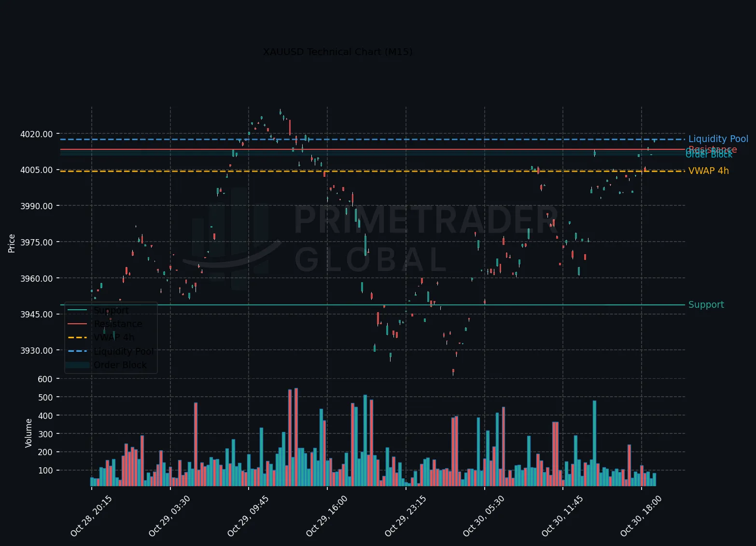Click the Oct 29, 09:45 time label
The width and height of the screenshot is (756, 546).
[248, 516]
